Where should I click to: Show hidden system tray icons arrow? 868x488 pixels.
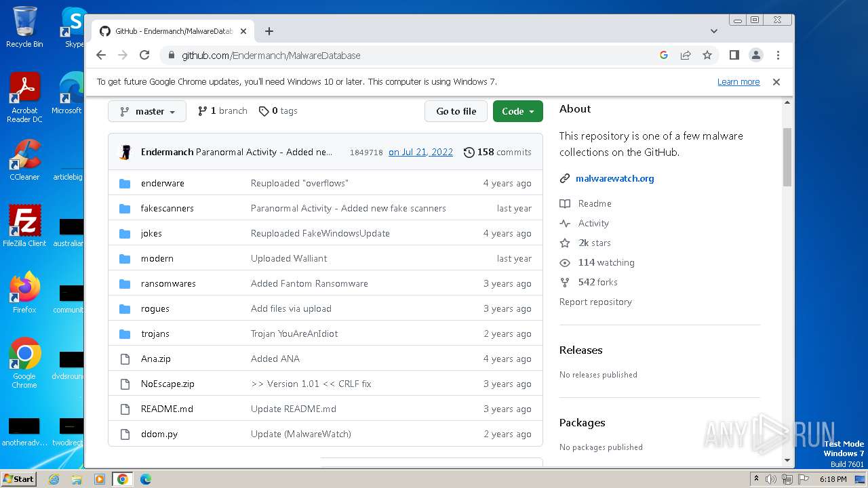(756, 479)
